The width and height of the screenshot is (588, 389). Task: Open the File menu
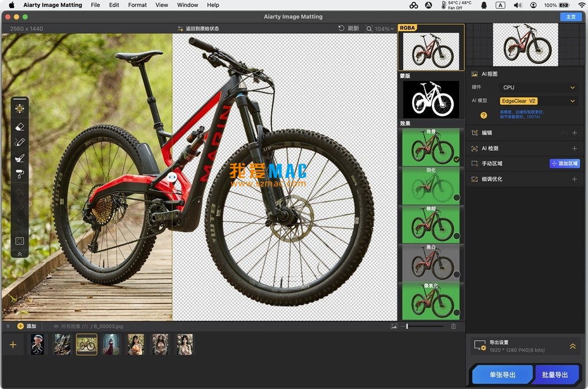(95, 5)
